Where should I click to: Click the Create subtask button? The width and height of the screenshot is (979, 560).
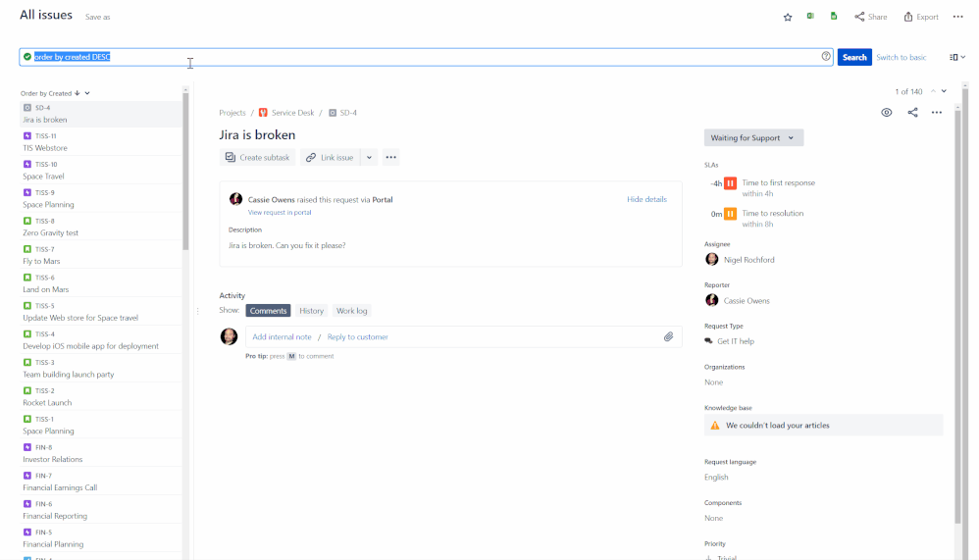[x=257, y=157]
